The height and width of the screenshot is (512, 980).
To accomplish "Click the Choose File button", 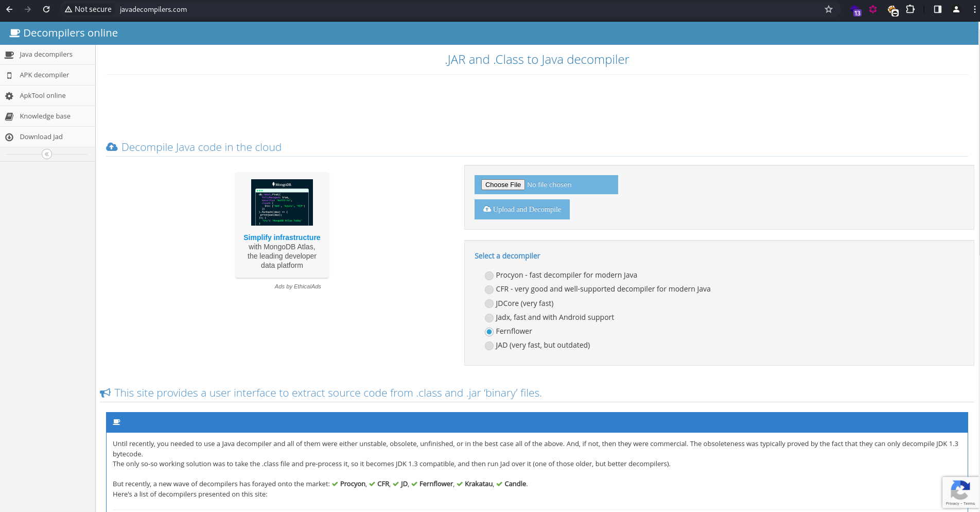I will pos(503,184).
